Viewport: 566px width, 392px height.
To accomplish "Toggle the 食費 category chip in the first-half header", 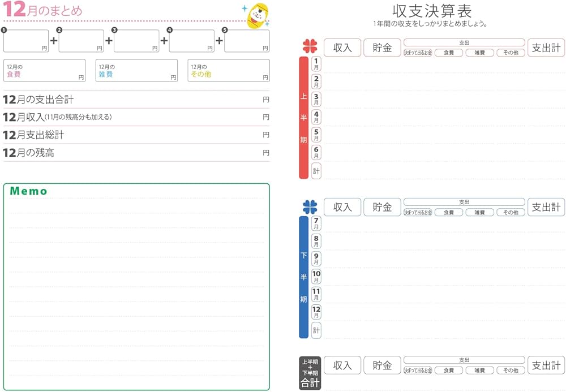I will click(448, 53).
